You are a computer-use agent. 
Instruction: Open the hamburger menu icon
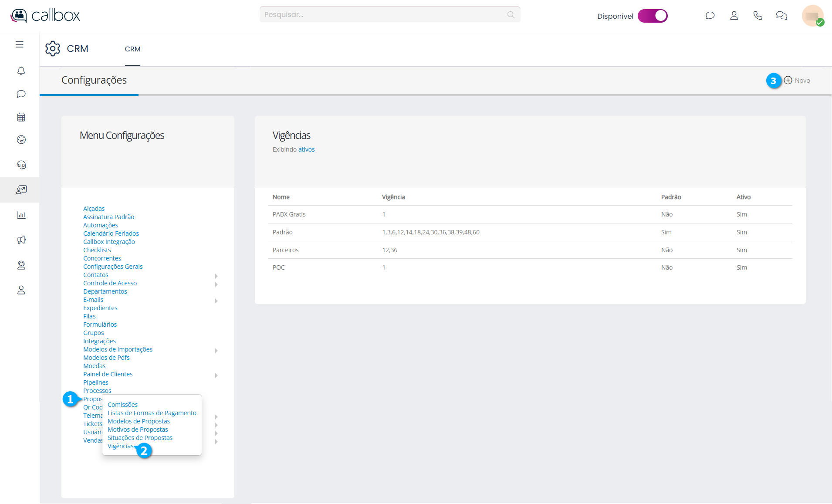click(x=20, y=44)
